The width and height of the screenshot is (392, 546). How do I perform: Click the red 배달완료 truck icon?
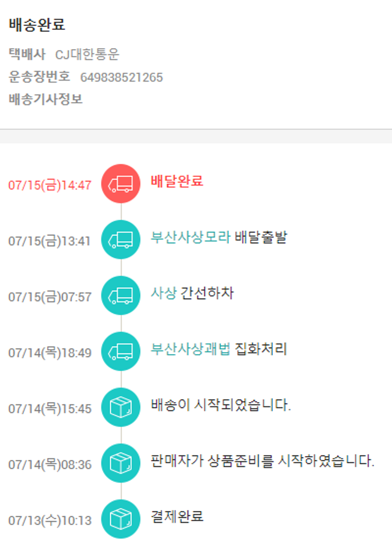[x=121, y=184]
